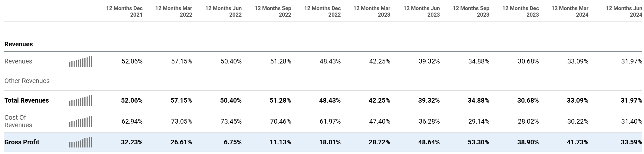This screenshot has height=154, width=644.
Task: Click the Revenues section heading
Action: coord(19,44)
